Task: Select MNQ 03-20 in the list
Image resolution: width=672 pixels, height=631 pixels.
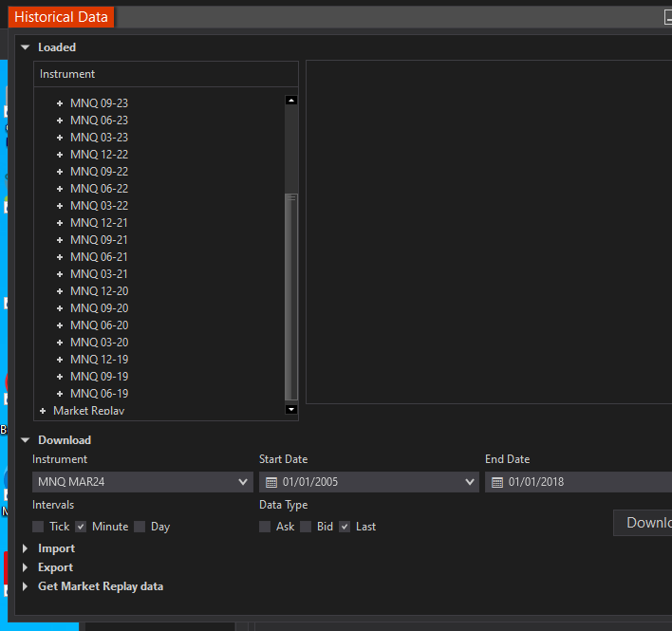Action: pyautogui.click(x=99, y=343)
